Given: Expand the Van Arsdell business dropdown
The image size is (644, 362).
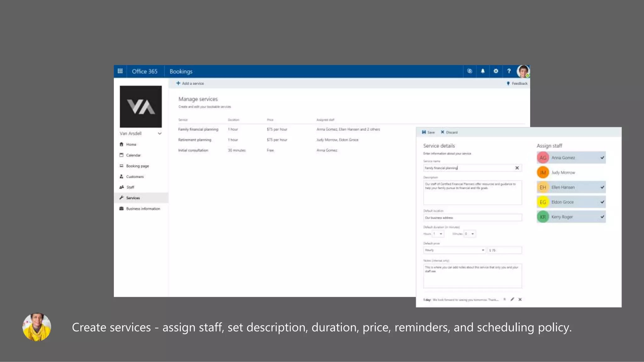Looking at the screenshot, I should (160, 134).
